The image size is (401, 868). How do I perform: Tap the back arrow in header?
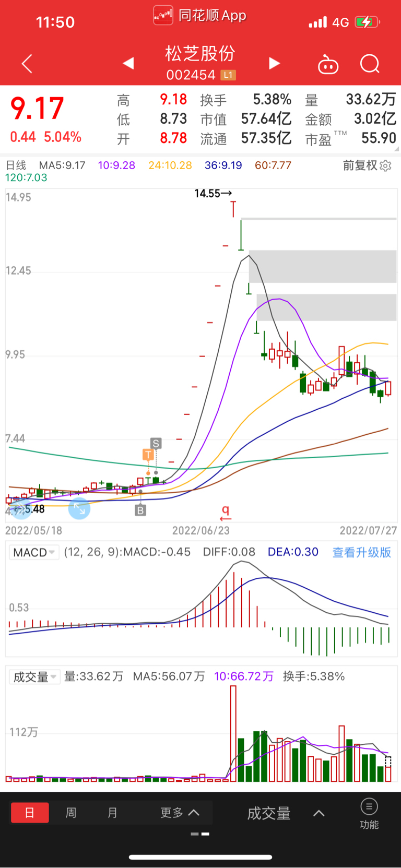(x=27, y=64)
